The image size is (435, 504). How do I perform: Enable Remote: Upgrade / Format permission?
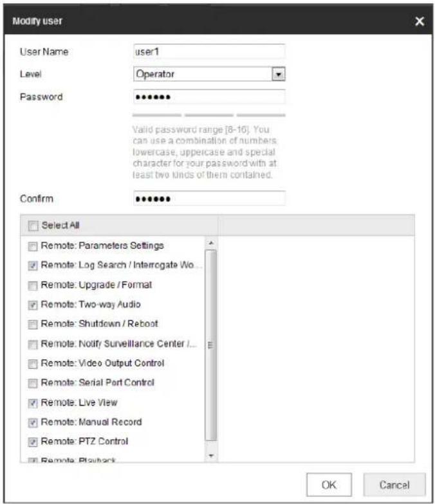32,285
